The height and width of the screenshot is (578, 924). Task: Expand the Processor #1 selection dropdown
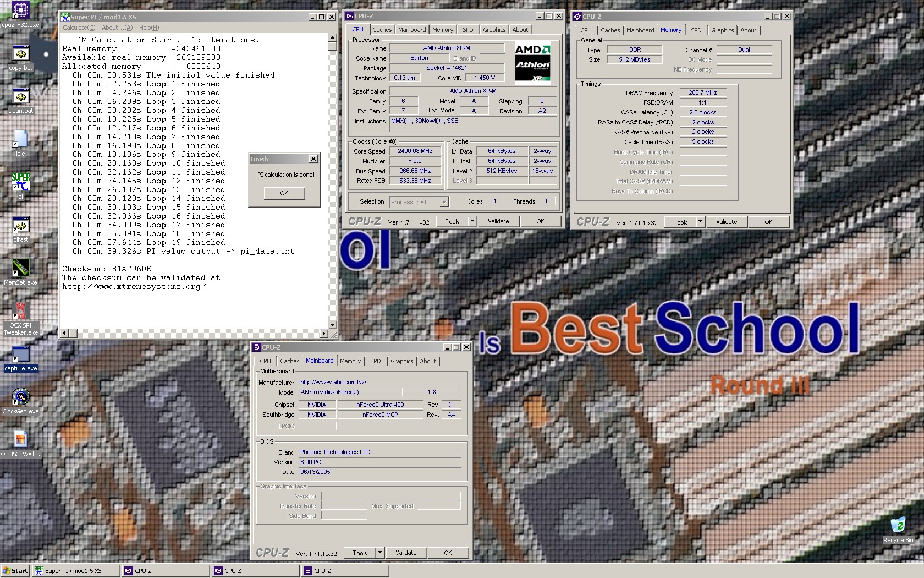point(444,202)
